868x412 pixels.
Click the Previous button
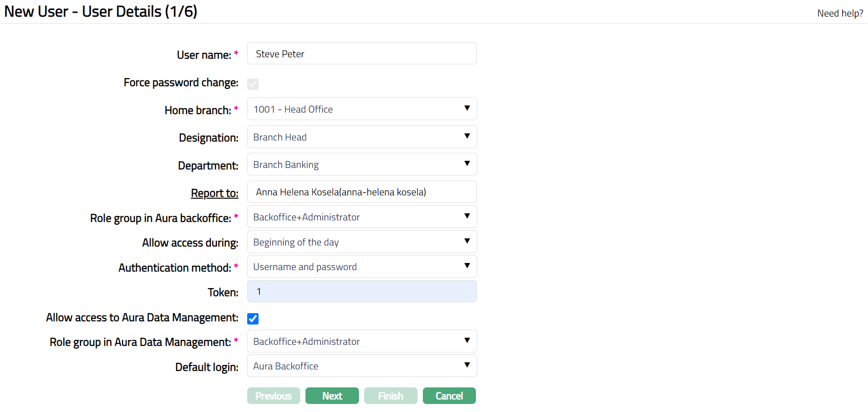(273, 396)
